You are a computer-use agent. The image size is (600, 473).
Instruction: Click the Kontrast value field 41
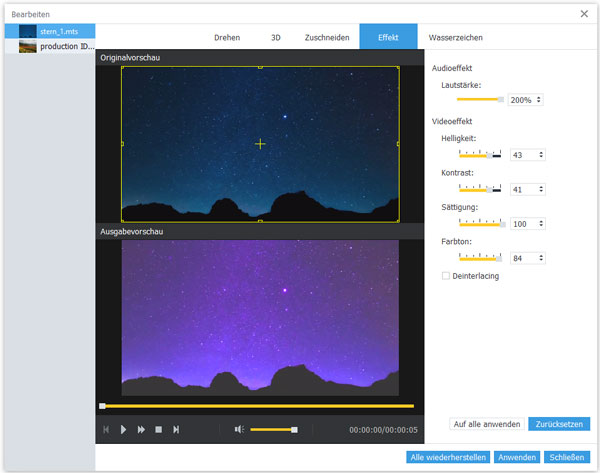(523, 189)
